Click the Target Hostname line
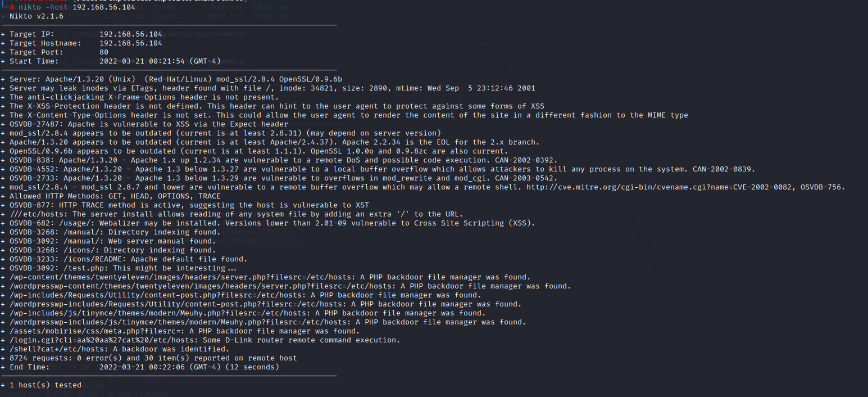This screenshot has height=397, width=868. 84,43
